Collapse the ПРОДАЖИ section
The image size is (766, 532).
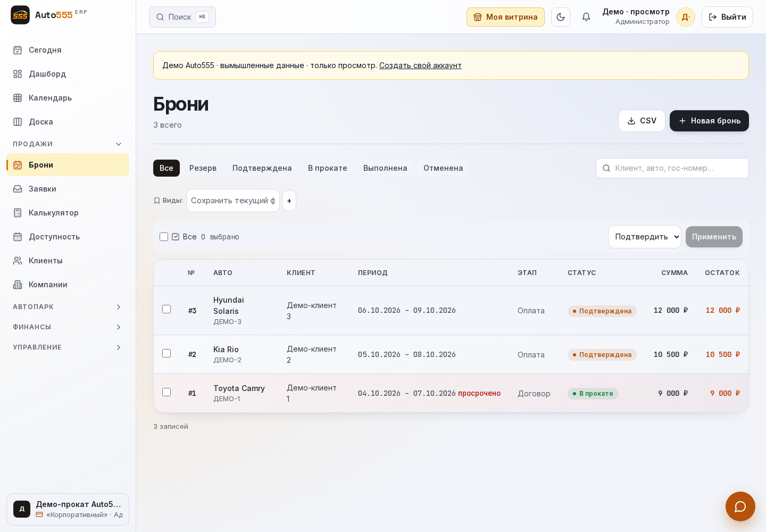pyautogui.click(x=68, y=144)
